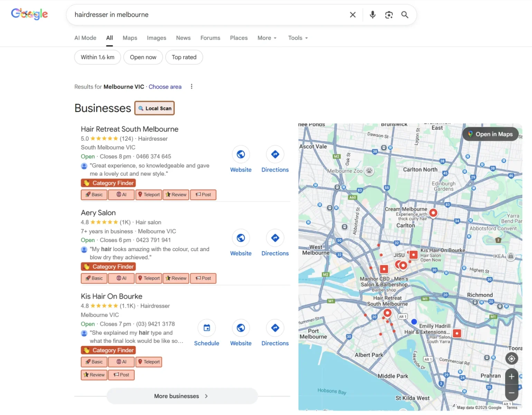Click the Choose area link
Screen dimensions: 532x415
(165, 87)
